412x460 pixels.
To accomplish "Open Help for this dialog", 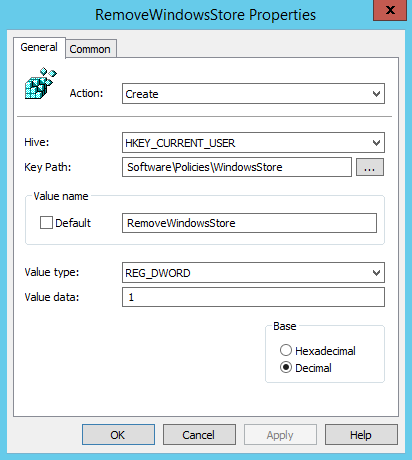I will (x=361, y=435).
